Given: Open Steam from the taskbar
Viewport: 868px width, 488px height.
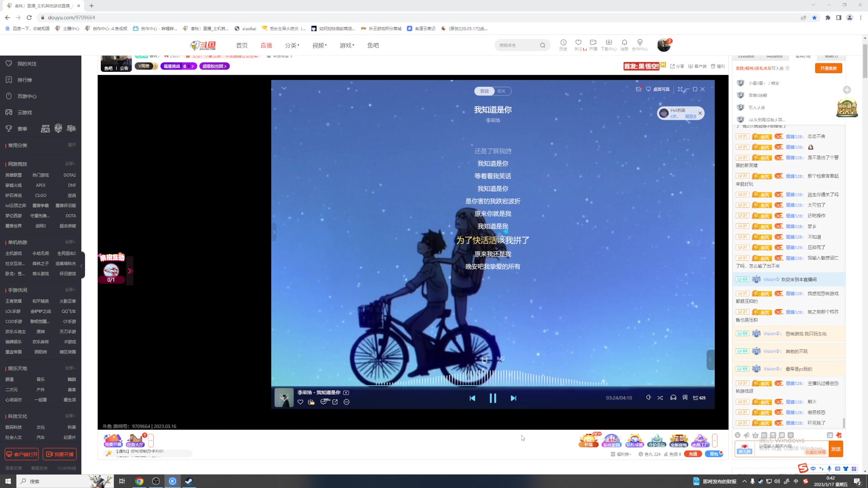Looking at the screenshot, I should [x=189, y=481].
